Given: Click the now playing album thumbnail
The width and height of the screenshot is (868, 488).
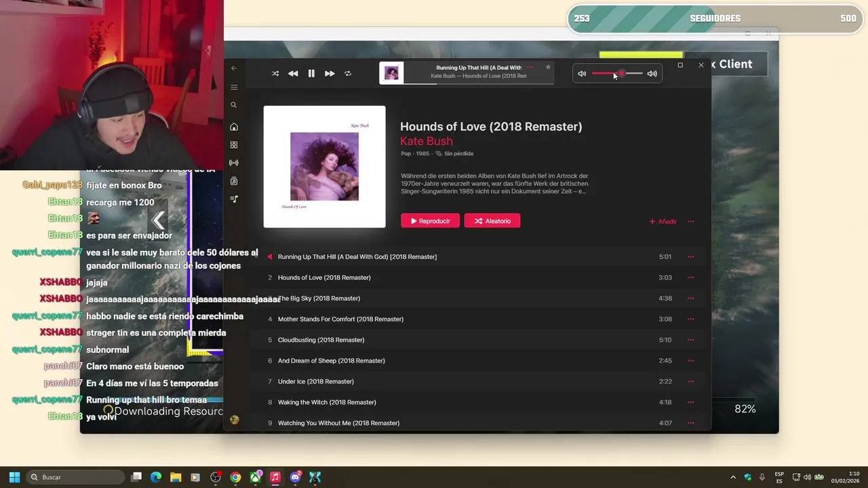Looking at the screenshot, I should [x=391, y=73].
